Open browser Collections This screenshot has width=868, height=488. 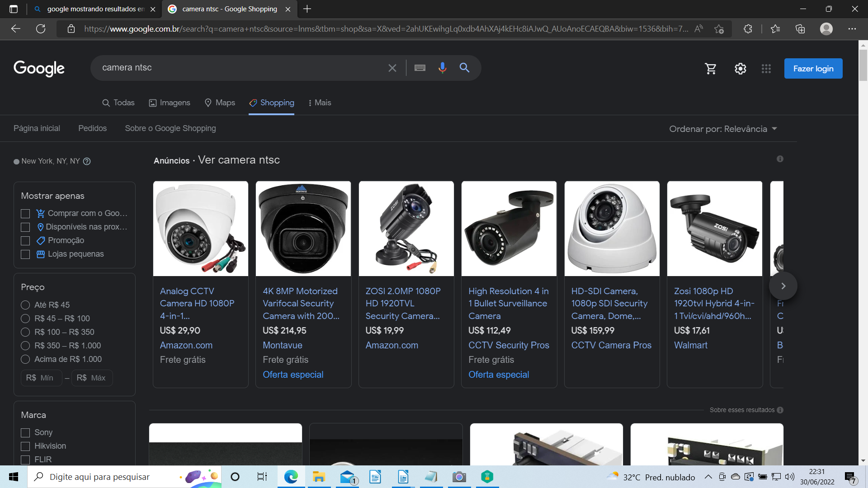click(800, 29)
